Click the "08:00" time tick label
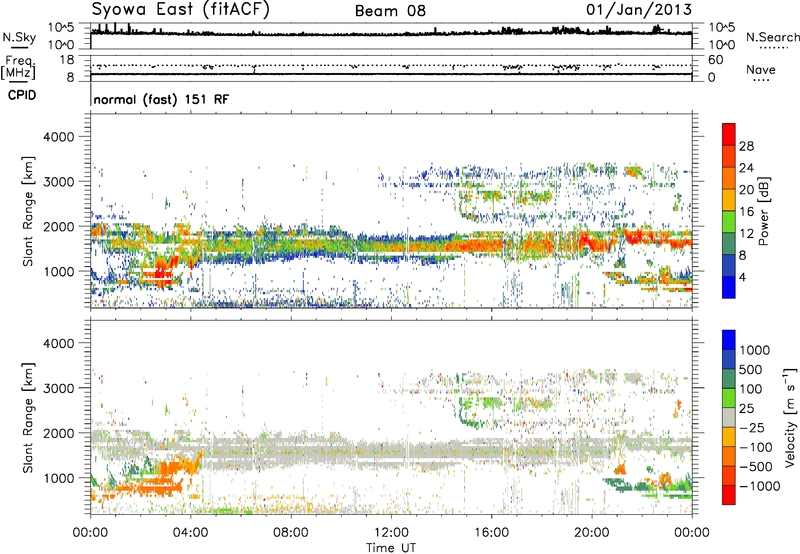The height and width of the screenshot is (554, 800). click(x=291, y=533)
